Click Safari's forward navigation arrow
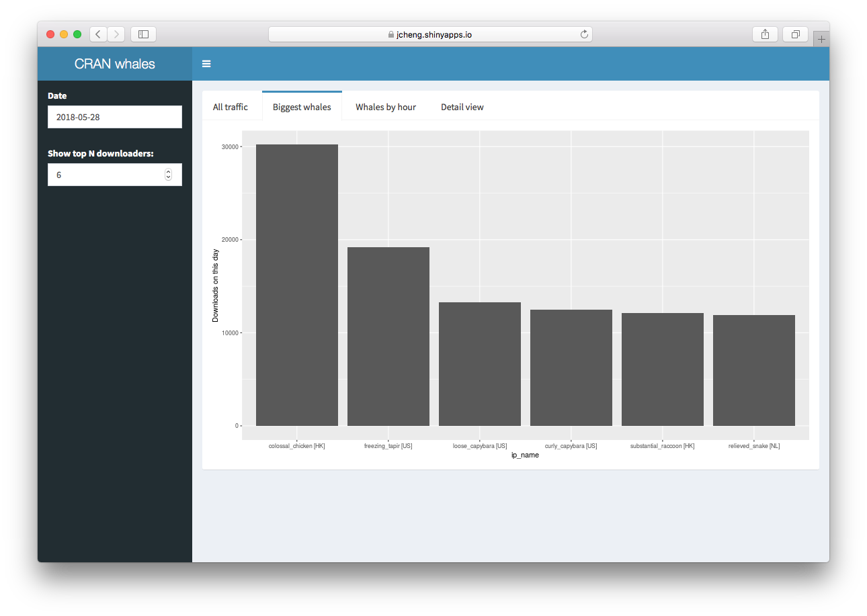 click(x=116, y=34)
